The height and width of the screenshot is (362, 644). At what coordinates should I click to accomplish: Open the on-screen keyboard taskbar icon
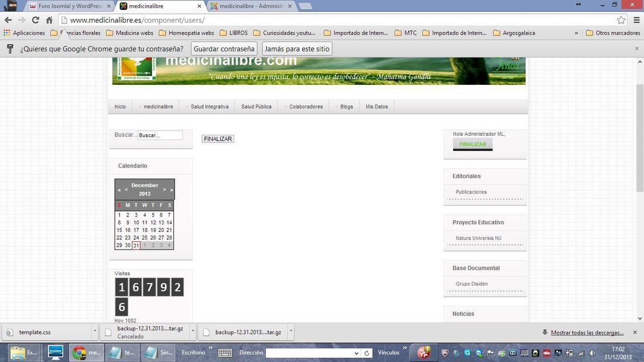[x=225, y=353]
